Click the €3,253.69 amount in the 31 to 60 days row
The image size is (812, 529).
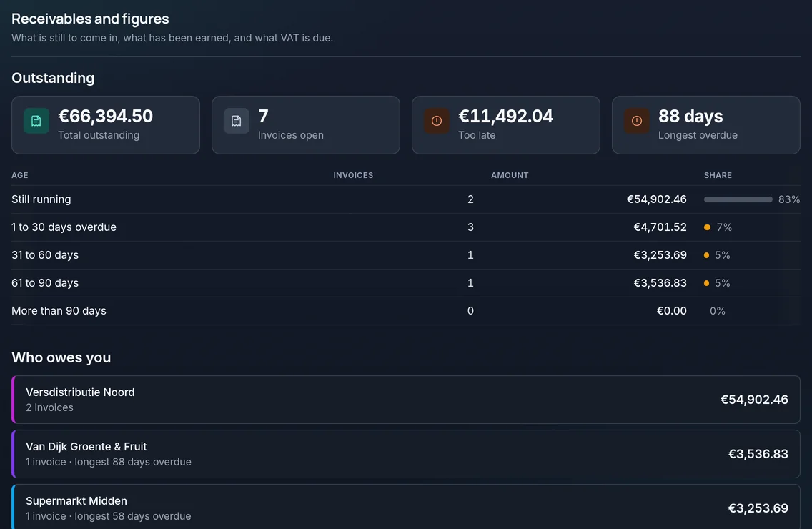pyautogui.click(x=660, y=255)
